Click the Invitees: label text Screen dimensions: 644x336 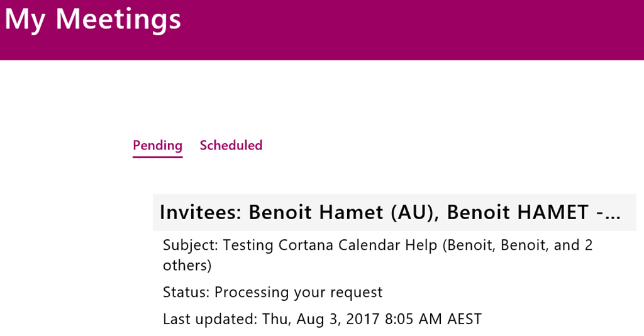pos(201,212)
